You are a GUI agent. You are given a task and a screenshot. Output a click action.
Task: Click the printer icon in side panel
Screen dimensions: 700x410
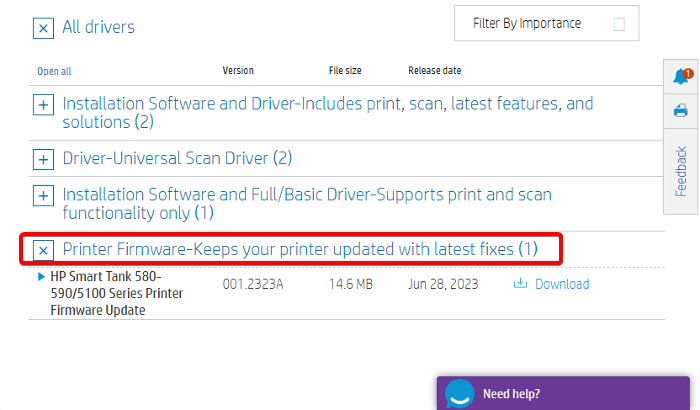(x=681, y=111)
